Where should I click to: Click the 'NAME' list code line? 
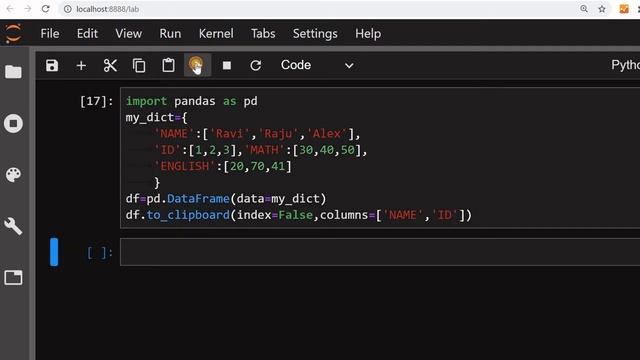coord(257,134)
